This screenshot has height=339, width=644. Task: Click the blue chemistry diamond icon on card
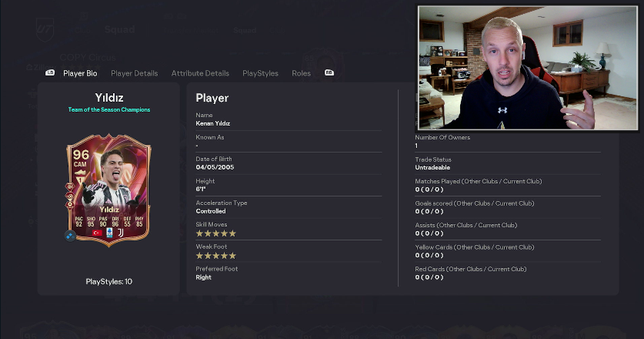pyautogui.click(x=70, y=236)
